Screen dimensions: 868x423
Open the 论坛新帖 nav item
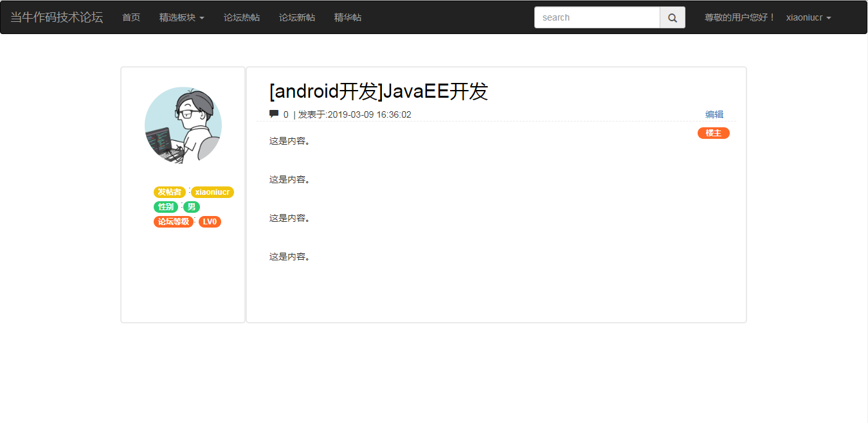point(297,17)
